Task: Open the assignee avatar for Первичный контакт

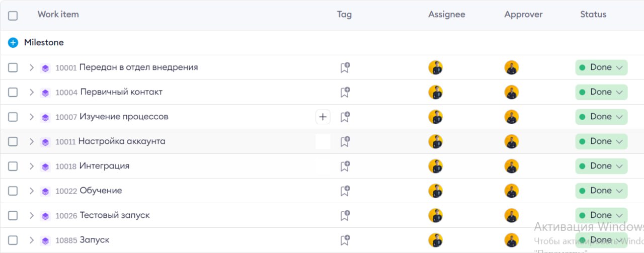Action: (x=435, y=92)
